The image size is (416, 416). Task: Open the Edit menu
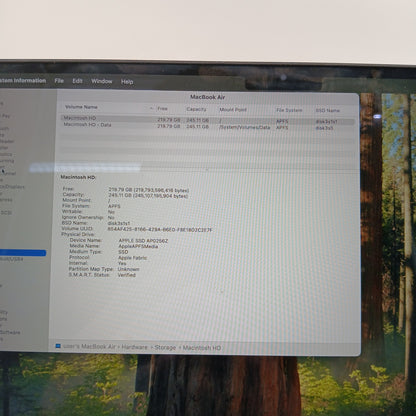(77, 81)
